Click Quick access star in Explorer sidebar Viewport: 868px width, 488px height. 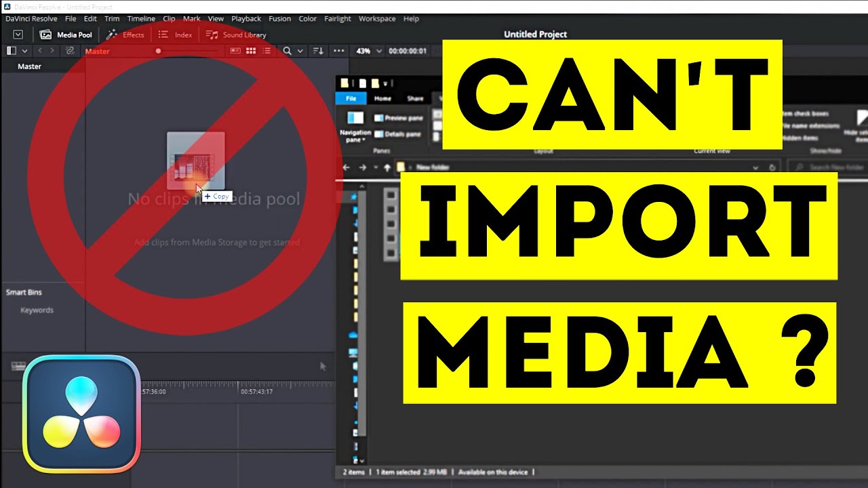[354, 197]
